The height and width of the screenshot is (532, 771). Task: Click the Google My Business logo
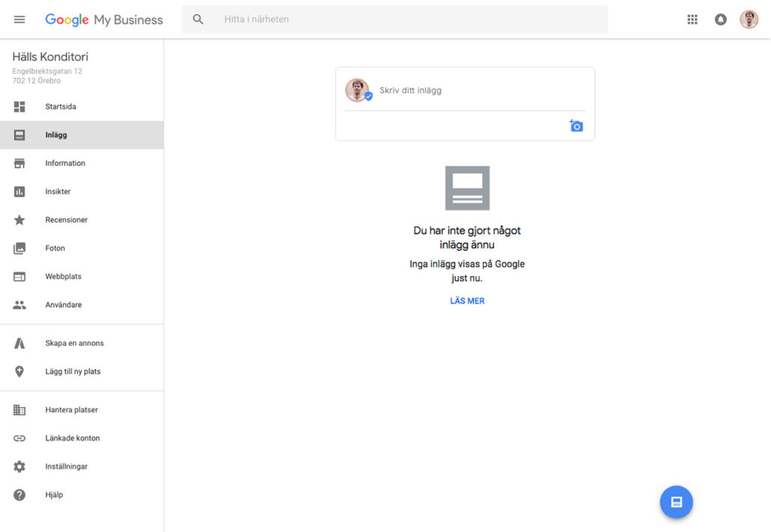(x=104, y=19)
